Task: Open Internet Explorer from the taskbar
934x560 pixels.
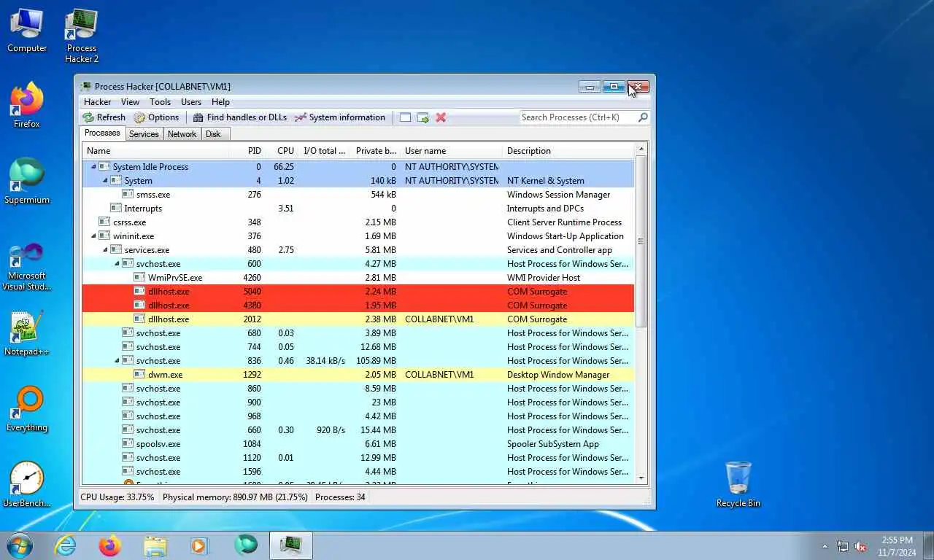Action: point(65,545)
